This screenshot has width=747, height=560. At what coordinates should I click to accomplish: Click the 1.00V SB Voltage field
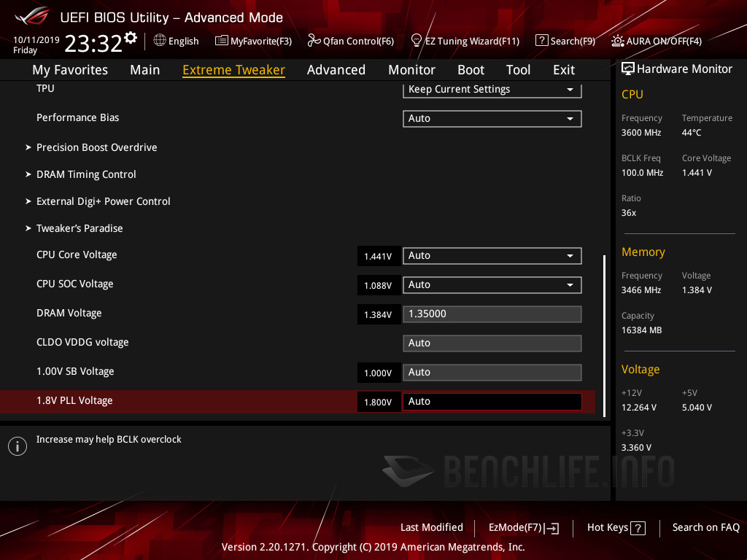click(x=492, y=373)
